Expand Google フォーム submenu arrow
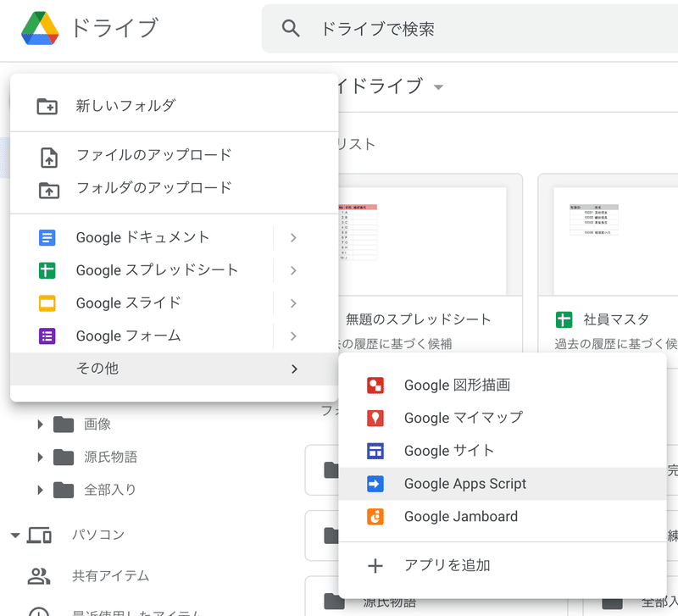 click(x=293, y=336)
